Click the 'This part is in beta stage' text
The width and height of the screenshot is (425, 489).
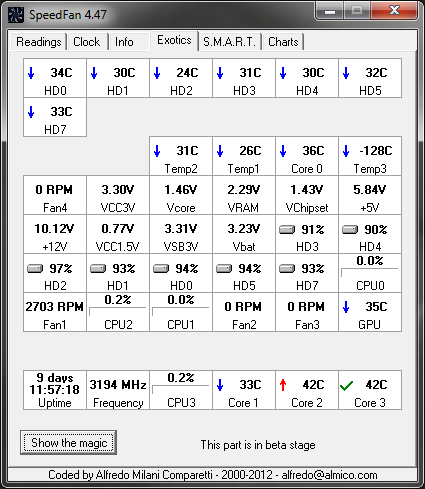(x=258, y=445)
